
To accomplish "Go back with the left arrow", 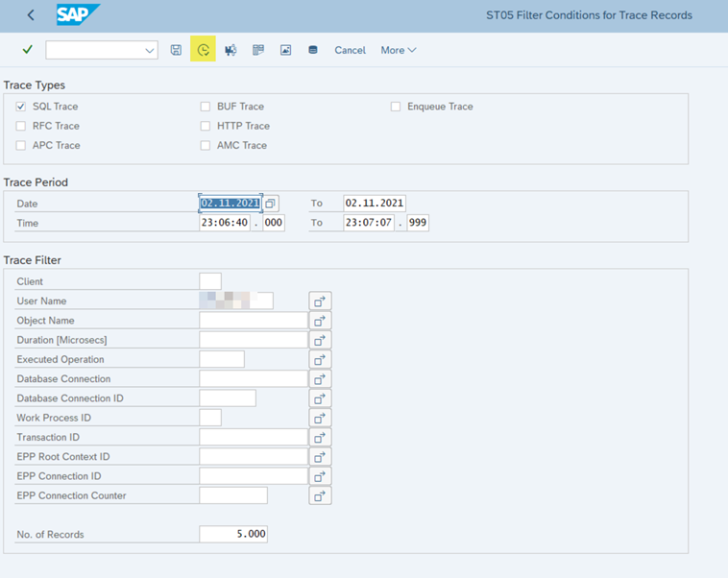I will pyautogui.click(x=31, y=15).
